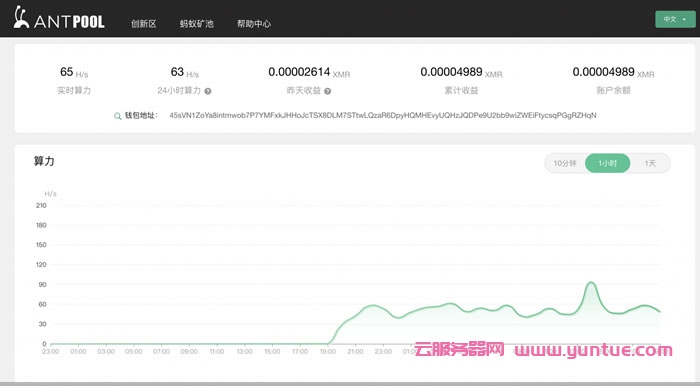The height and width of the screenshot is (386, 700).
Task: Click the 19:00 x-axis time label
Action: pos(328,352)
